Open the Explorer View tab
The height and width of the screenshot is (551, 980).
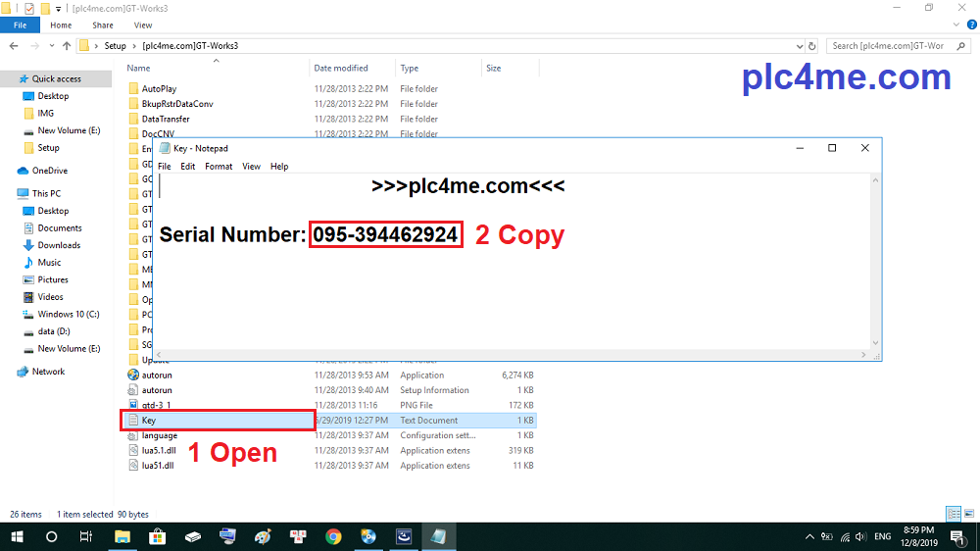142,25
